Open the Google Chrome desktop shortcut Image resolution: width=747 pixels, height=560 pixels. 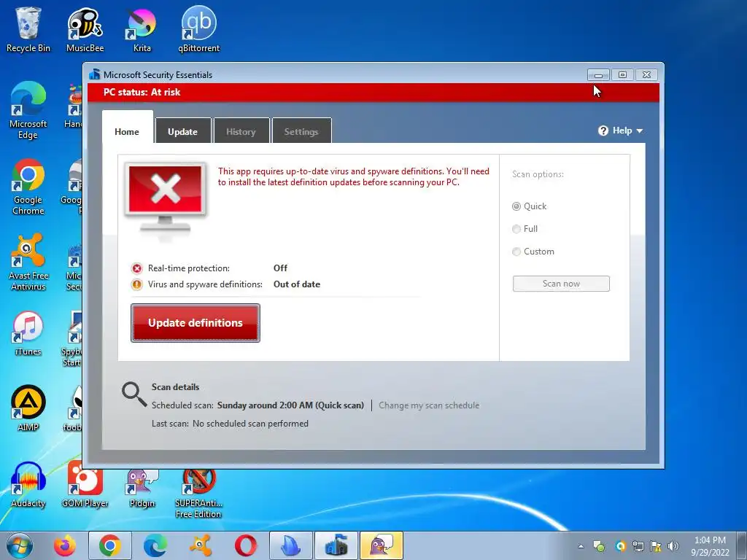28,187
